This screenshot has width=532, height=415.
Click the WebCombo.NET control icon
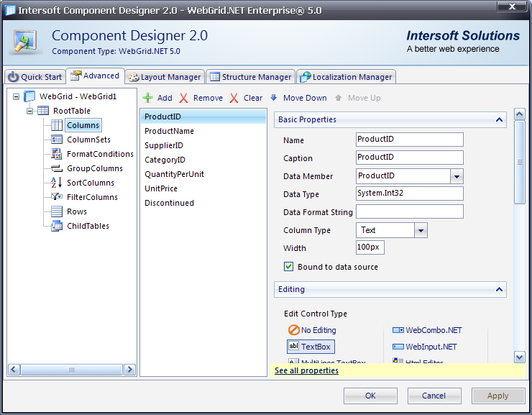398,330
